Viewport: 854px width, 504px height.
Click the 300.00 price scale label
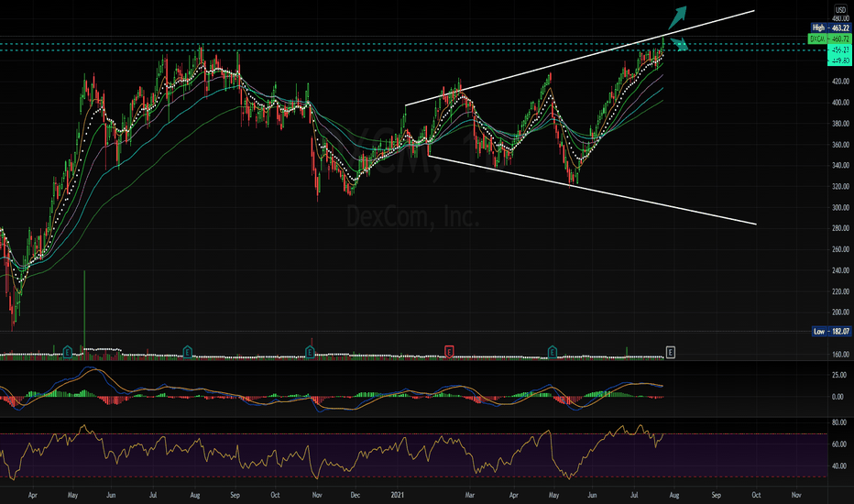[840, 208]
